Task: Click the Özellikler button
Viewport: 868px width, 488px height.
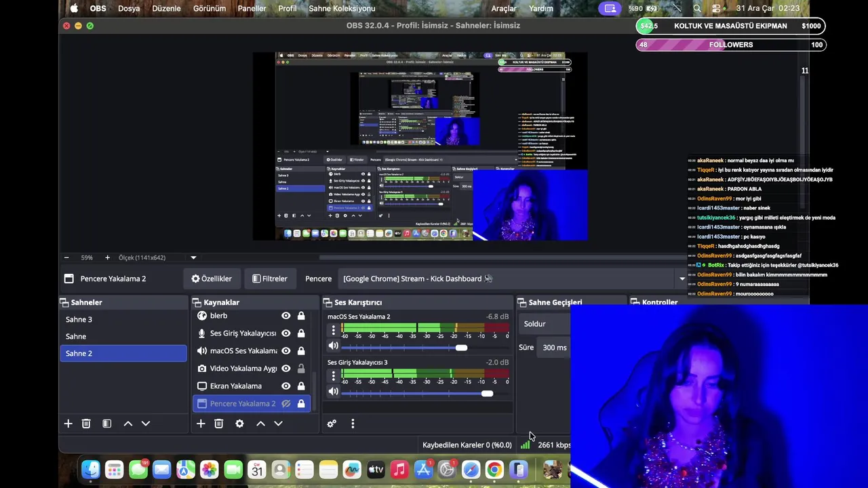Action: (x=212, y=279)
